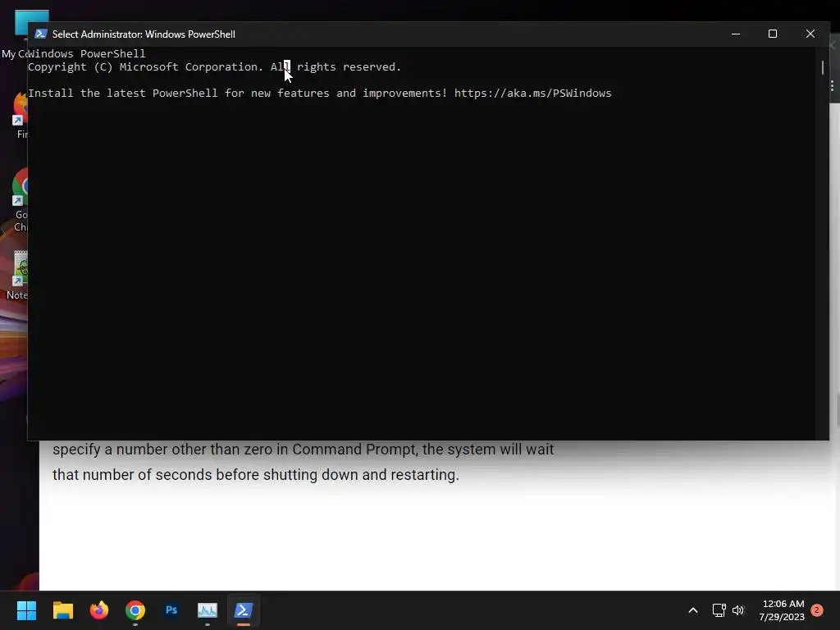Screen dimensions: 840x630
Task: Minimize the PowerShell window
Action: click(x=736, y=34)
